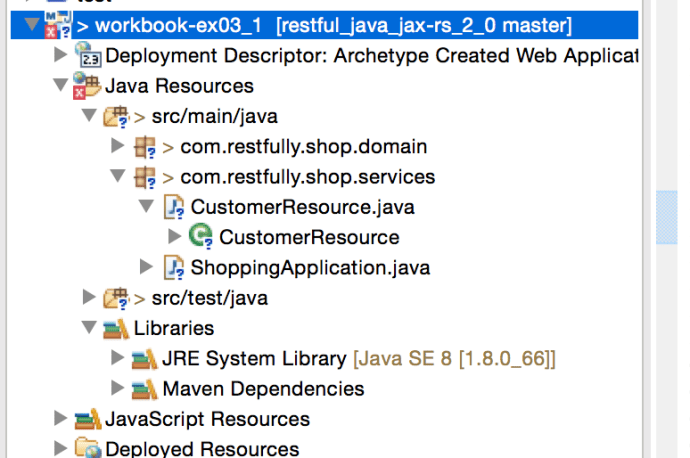Collapse the Libraries node
Screen dimensions: 690x458
point(90,328)
